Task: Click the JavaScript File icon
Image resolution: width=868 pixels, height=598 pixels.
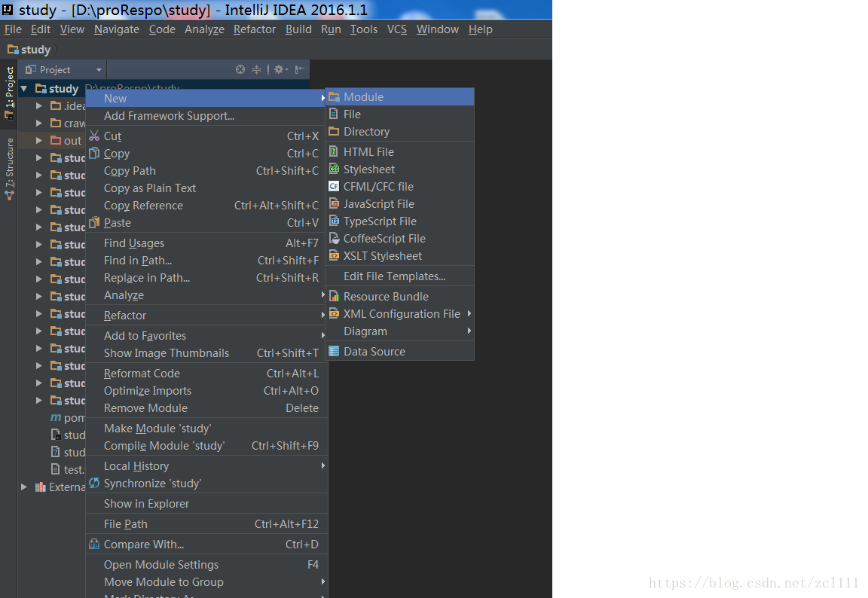Action: click(334, 203)
